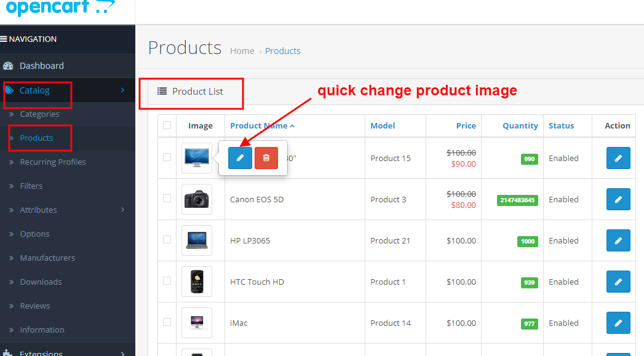Click iMac product name
The width and height of the screenshot is (644, 356).
click(239, 323)
